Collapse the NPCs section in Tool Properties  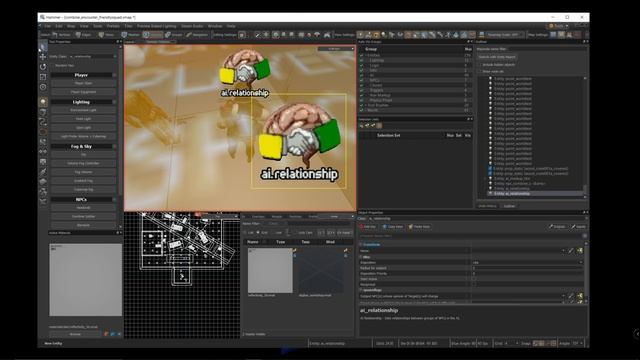[114, 200]
